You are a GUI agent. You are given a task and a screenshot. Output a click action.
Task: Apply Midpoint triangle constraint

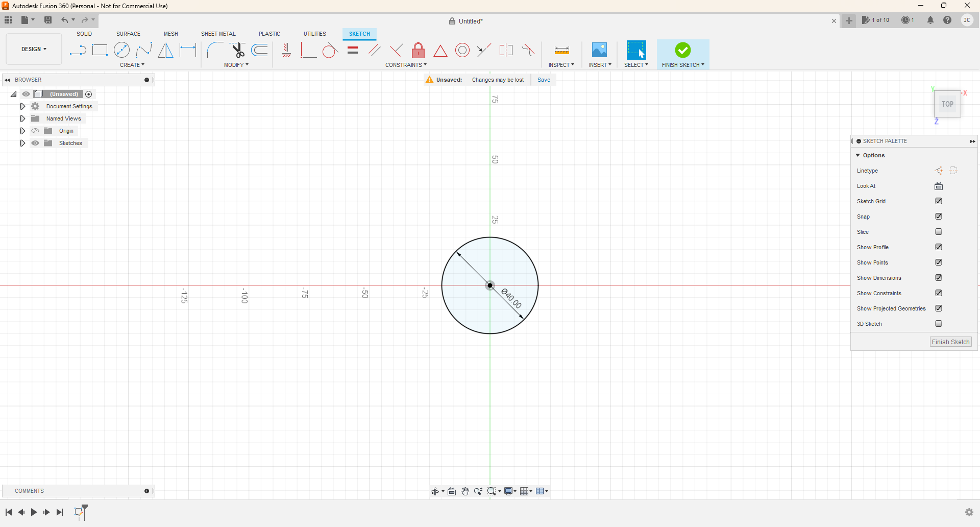pyautogui.click(x=440, y=51)
